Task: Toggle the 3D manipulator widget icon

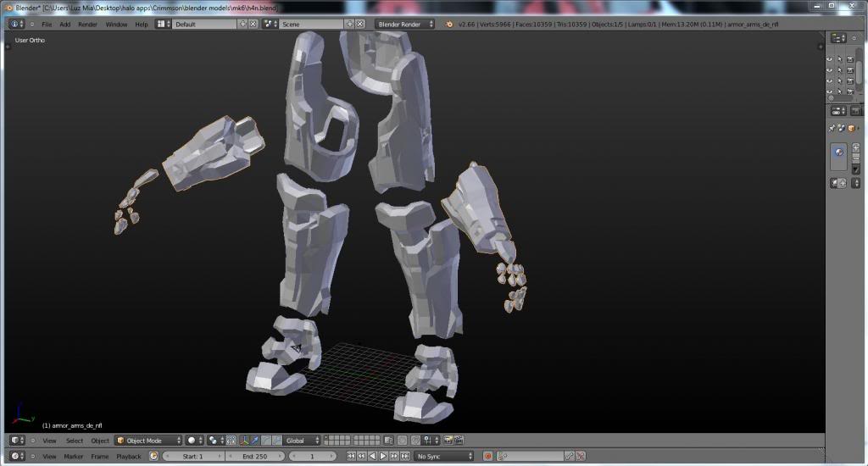Action: [244, 441]
